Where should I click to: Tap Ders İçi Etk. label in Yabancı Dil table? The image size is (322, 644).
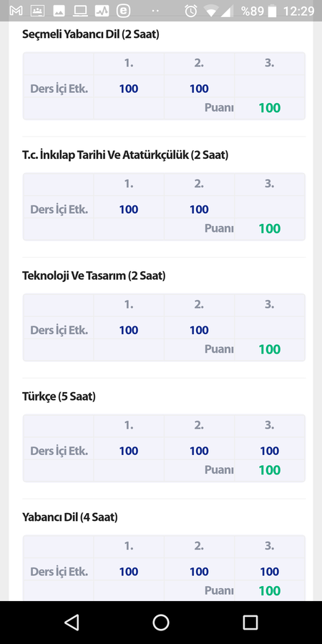pyautogui.click(x=59, y=572)
